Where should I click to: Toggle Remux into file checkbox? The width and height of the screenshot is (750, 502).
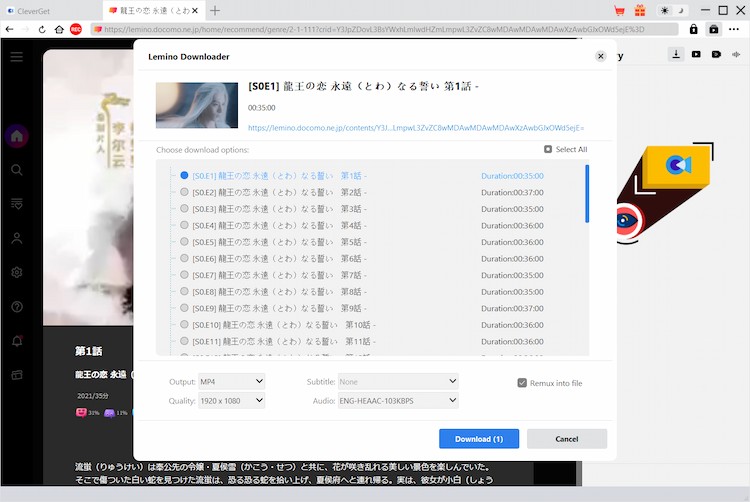(x=522, y=383)
